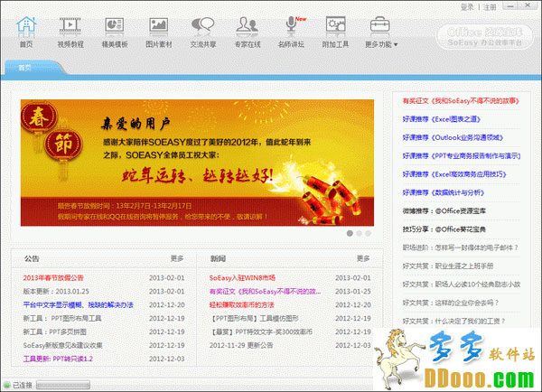Open the SoEasy入驻WIN8市场 news item
542x392 pixels.
pos(242,277)
